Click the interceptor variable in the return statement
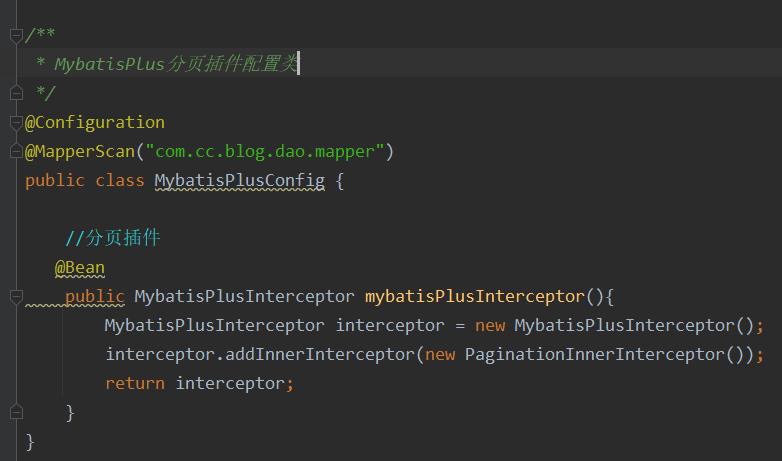This screenshot has width=782, height=461. click(229, 383)
